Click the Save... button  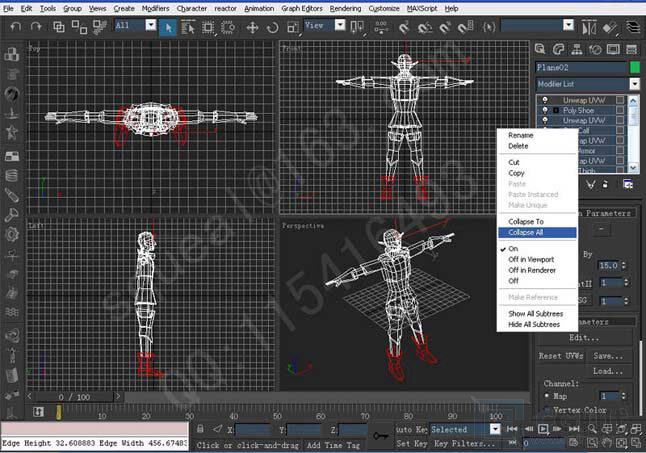tap(609, 356)
